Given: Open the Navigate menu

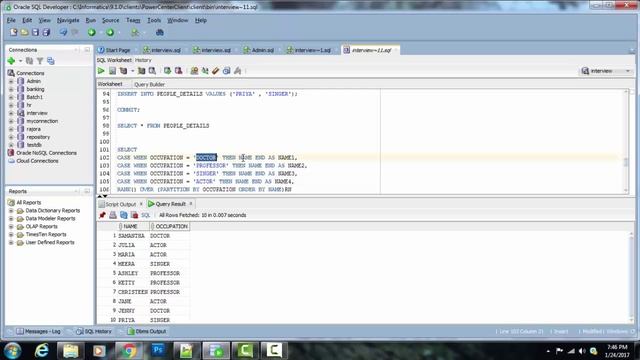Looking at the screenshot, I should tap(68, 20).
